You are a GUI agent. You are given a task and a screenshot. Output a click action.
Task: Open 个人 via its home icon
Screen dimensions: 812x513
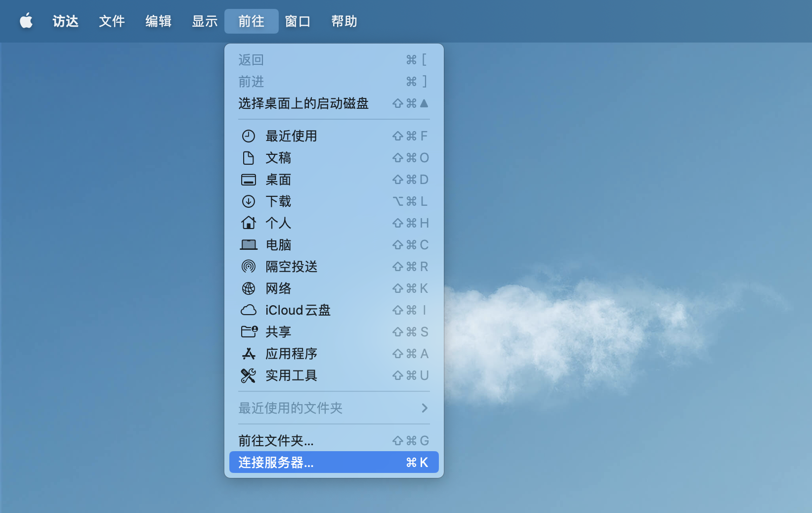click(249, 223)
